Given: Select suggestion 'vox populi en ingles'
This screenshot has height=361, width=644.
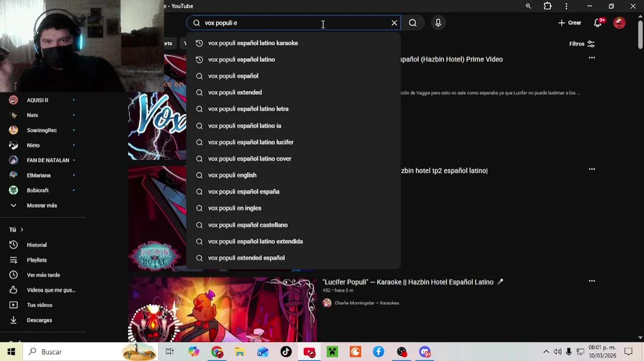Looking at the screenshot, I should click(294, 208).
